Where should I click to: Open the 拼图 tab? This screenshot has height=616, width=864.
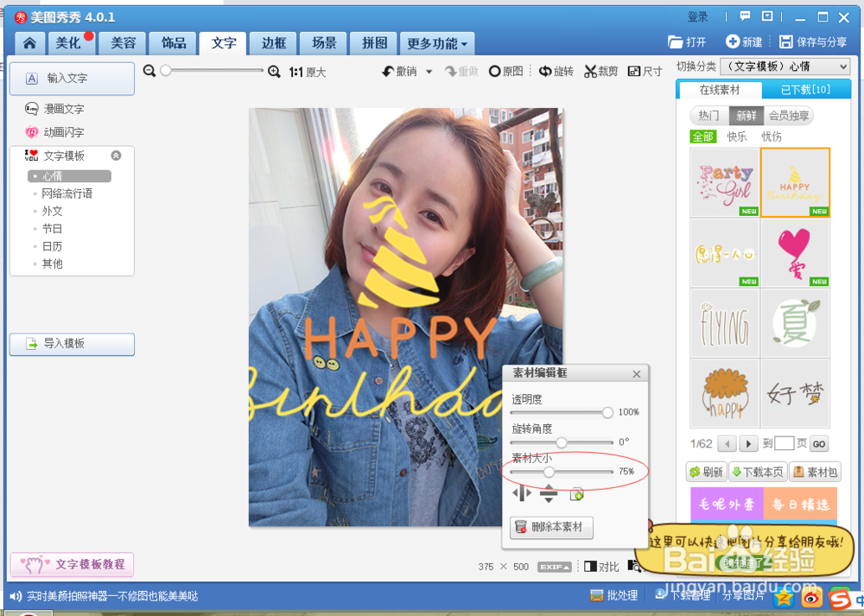click(x=374, y=43)
